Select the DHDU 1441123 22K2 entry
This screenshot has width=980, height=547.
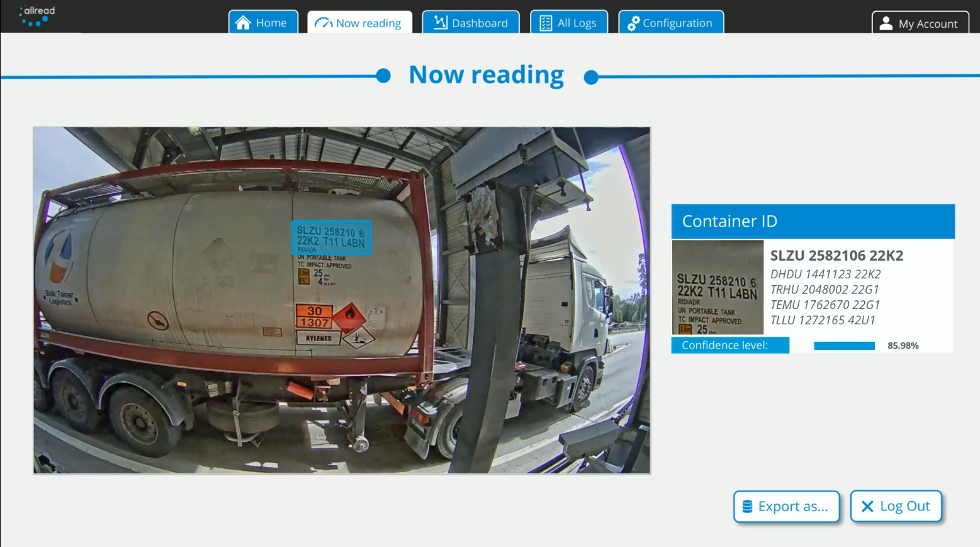pos(825,274)
